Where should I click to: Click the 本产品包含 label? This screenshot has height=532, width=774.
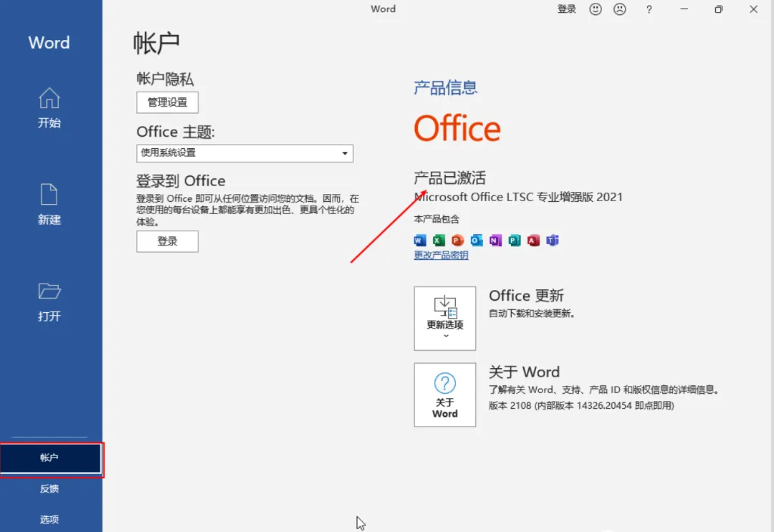[x=436, y=219]
